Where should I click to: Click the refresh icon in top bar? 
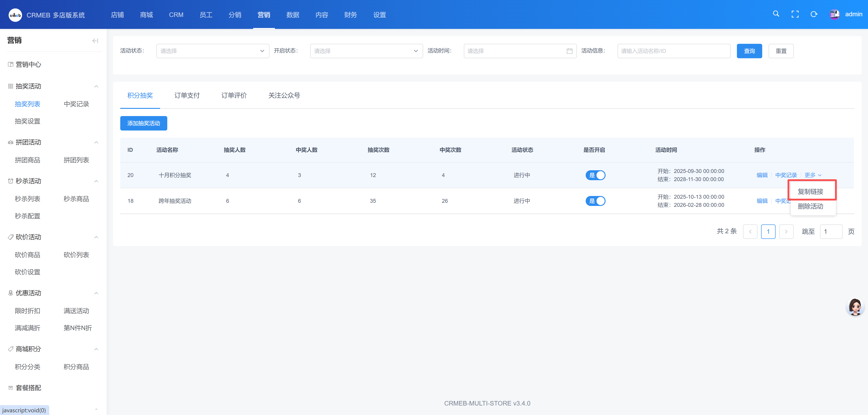(814, 14)
